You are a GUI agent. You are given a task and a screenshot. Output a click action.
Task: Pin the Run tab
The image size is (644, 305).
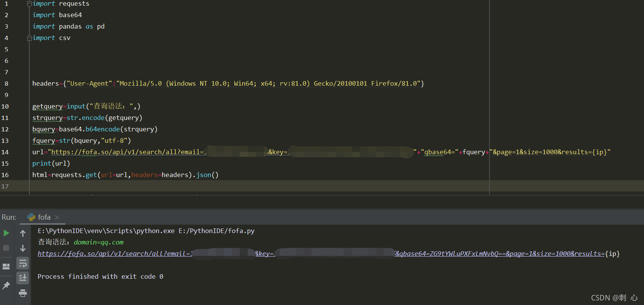pos(6,285)
